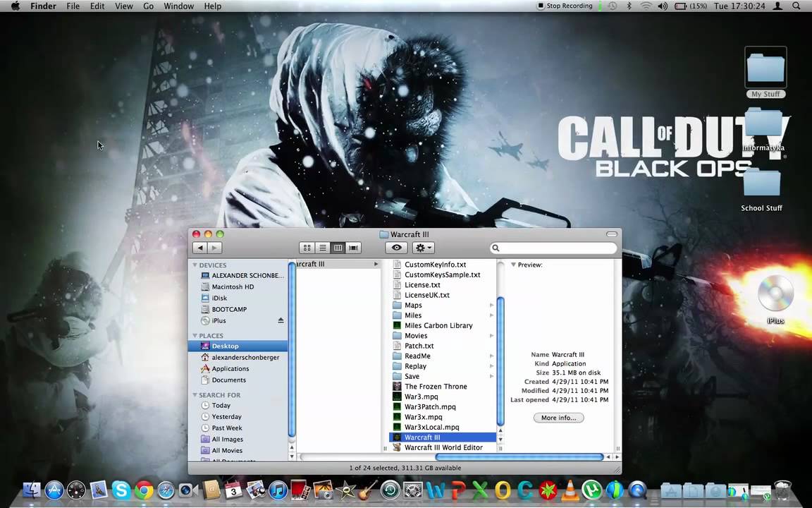Screen dimensions: 812x508
Task: Collapse the PLACES sidebar section
Action: click(195, 336)
